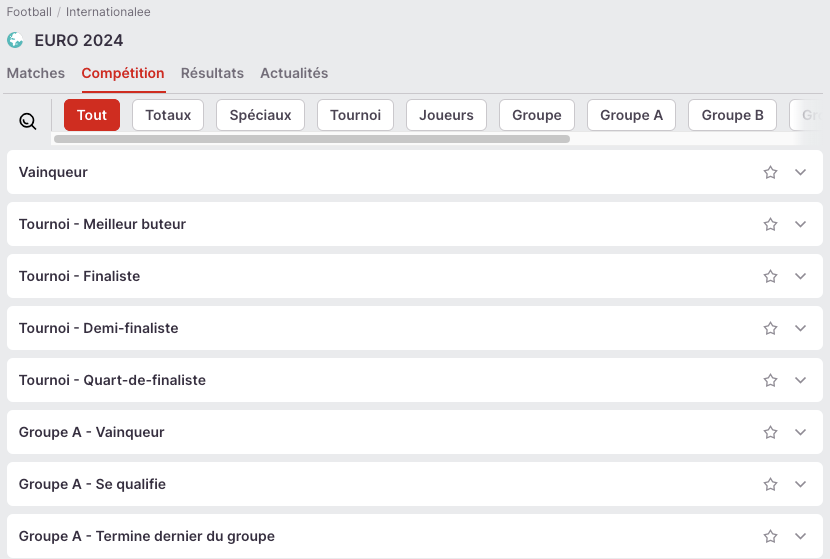Expand Groupe A - Se qualifie chevron
Viewport: 830px width, 559px height.
[800, 484]
